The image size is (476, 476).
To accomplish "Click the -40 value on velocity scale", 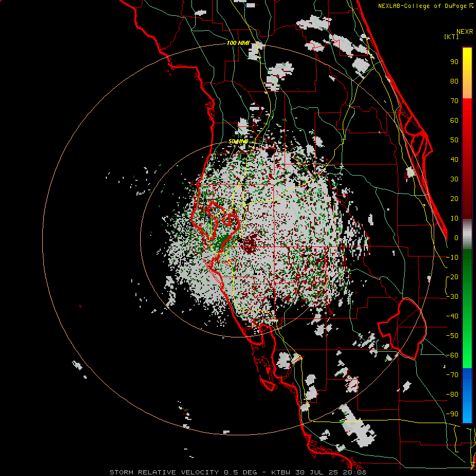I will point(453,316).
